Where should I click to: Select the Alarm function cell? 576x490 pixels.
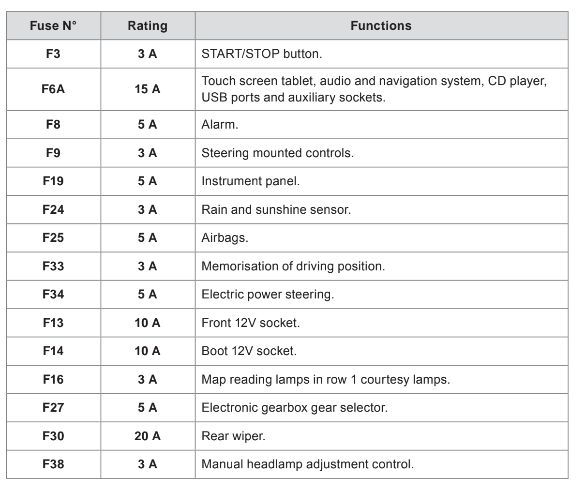point(382,125)
